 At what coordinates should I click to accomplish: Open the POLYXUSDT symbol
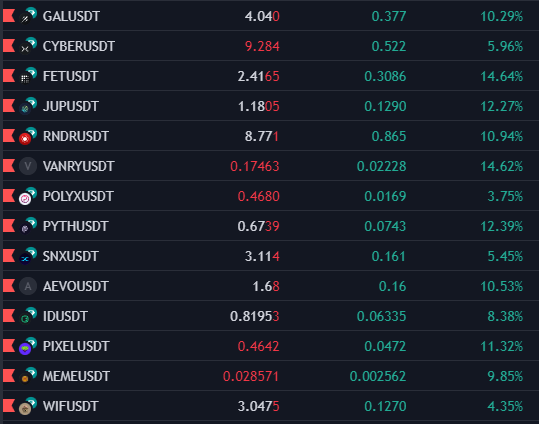(x=78, y=196)
